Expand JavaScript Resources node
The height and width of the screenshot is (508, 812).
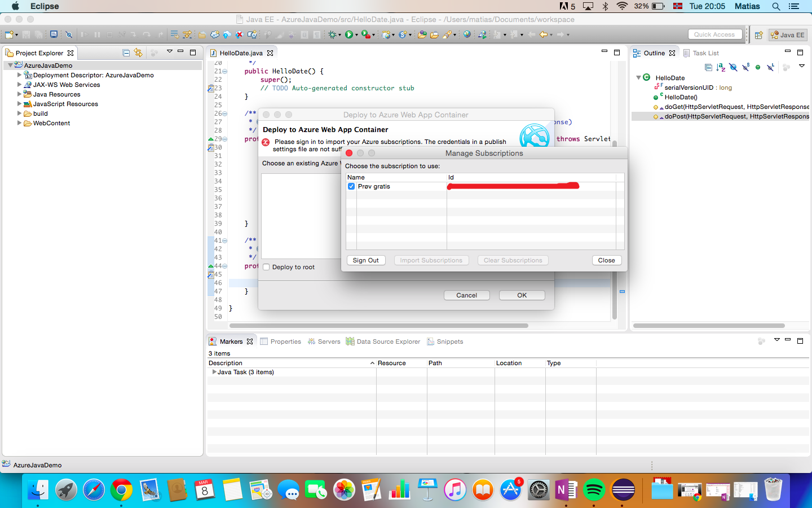19,103
